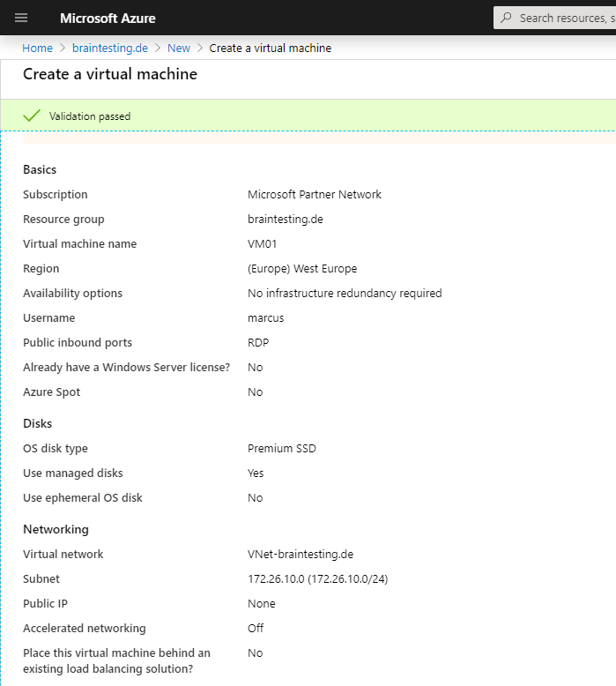
Task: Click the Premium SSD disk type value
Action: tap(281, 449)
